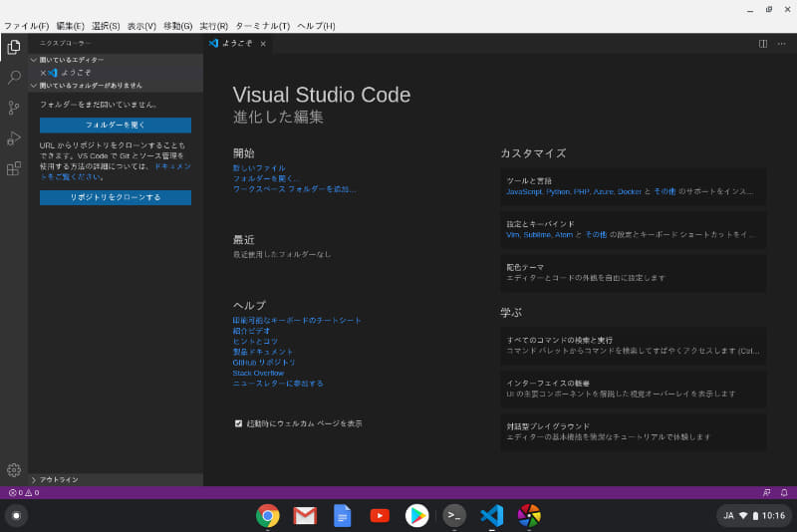
Task: Collapse the 開いているフォルダーがありません section
Action: click(x=116, y=86)
